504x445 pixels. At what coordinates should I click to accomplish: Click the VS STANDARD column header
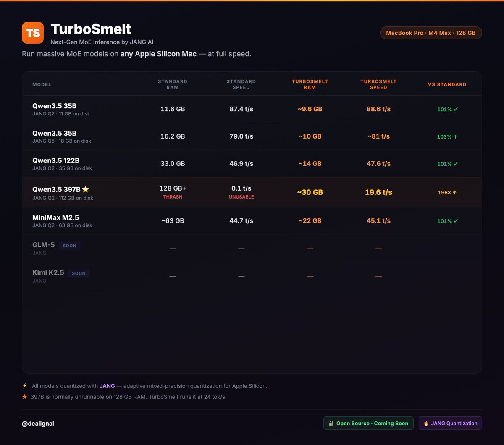click(x=447, y=84)
